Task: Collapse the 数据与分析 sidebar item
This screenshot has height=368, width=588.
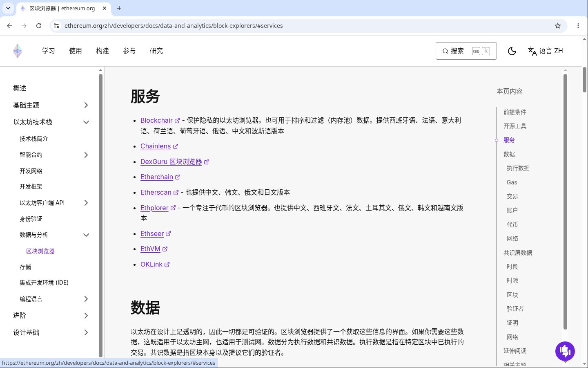Action: 86,235
